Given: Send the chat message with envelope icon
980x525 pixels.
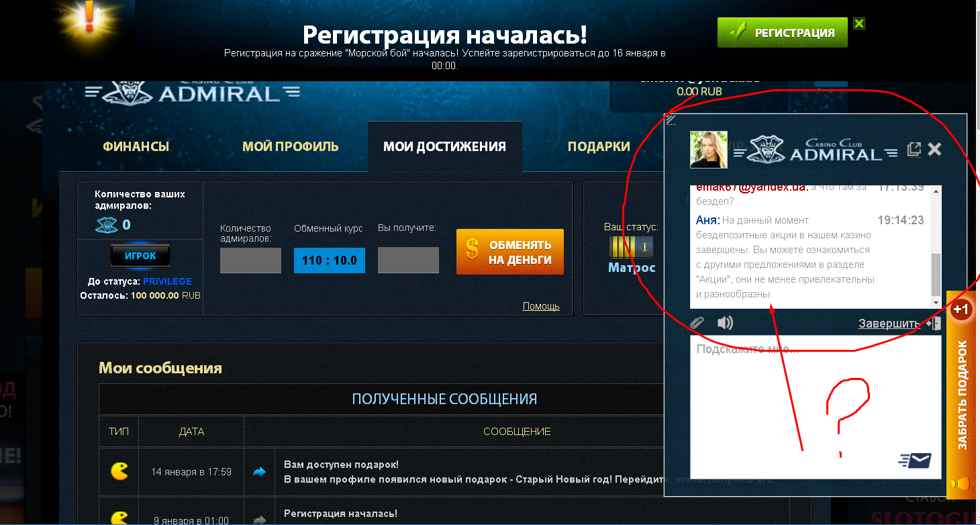Looking at the screenshot, I should pyautogui.click(x=915, y=460).
